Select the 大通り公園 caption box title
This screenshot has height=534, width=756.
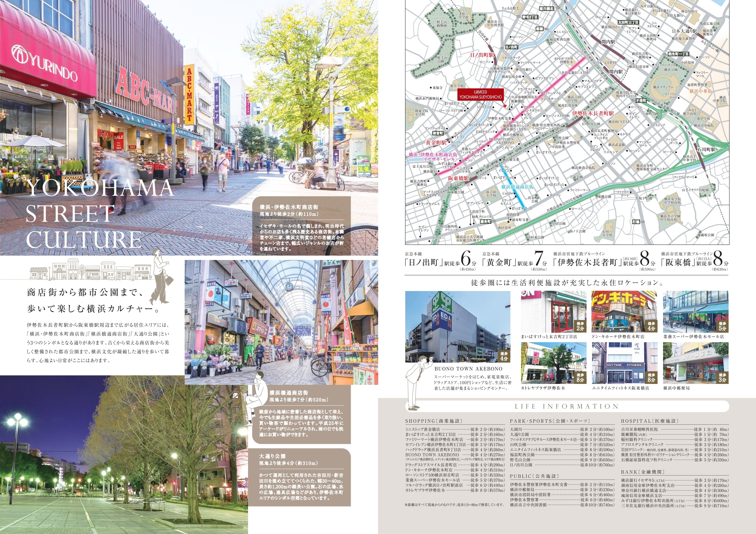272,456
